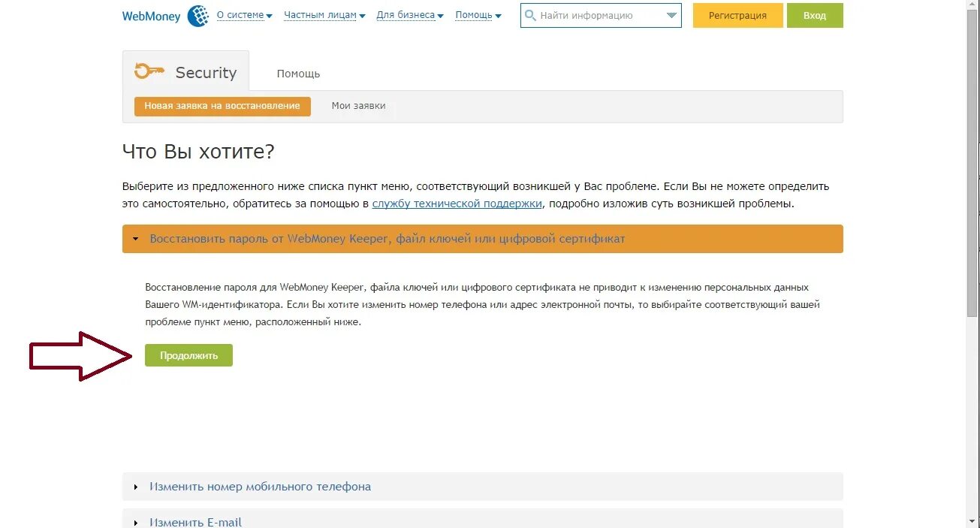Select the Security tab

[x=185, y=71]
